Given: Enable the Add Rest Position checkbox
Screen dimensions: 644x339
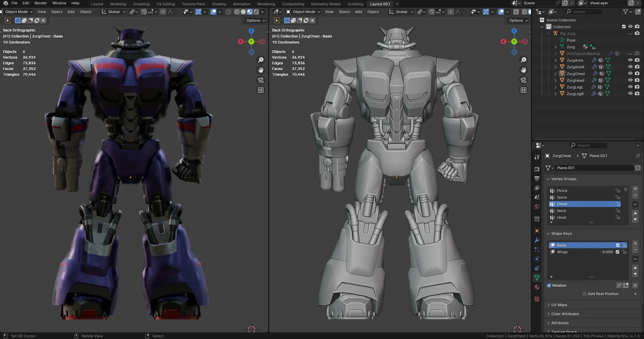Looking at the screenshot, I should point(584,294).
